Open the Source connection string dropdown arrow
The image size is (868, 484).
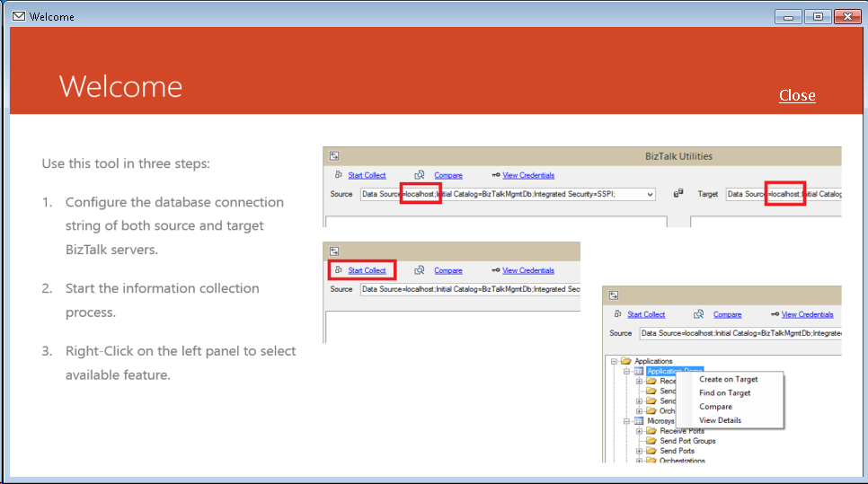[x=650, y=194]
